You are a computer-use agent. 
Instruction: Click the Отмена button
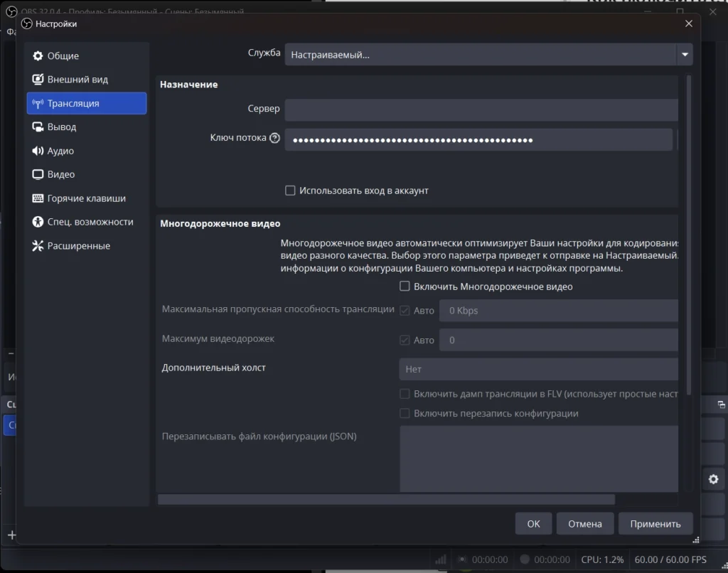point(584,524)
